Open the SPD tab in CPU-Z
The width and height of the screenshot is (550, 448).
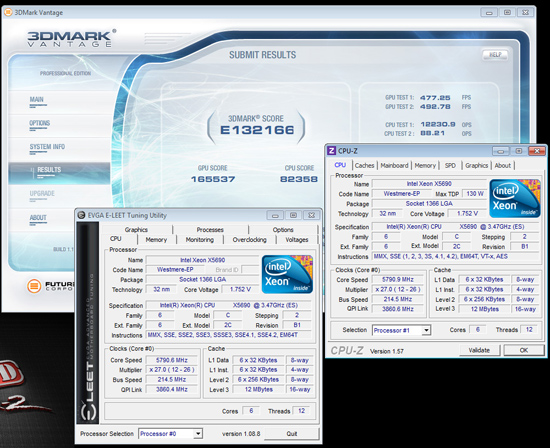click(x=450, y=166)
